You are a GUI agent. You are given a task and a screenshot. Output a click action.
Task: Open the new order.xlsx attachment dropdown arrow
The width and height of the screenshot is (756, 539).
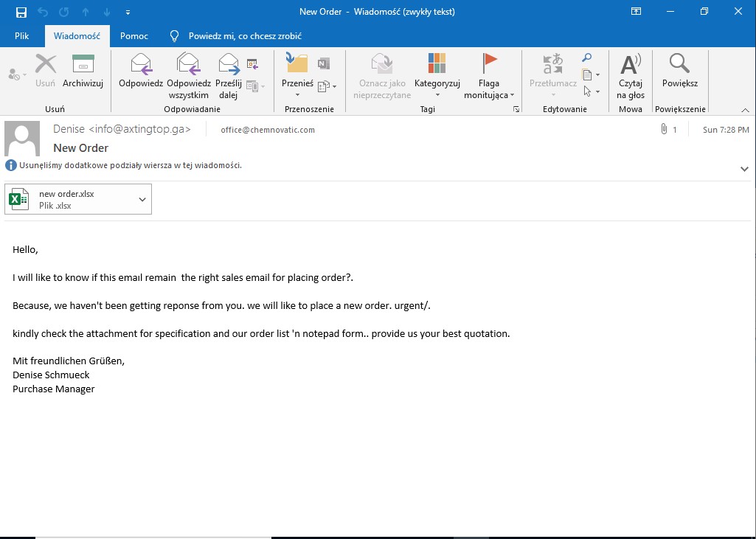coord(142,199)
